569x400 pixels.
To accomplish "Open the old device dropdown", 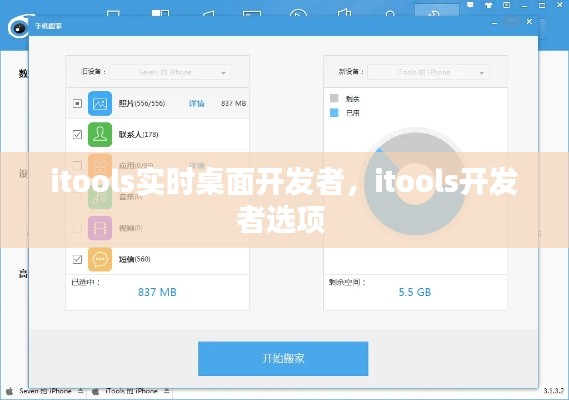I will pyautogui.click(x=170, y=72).
